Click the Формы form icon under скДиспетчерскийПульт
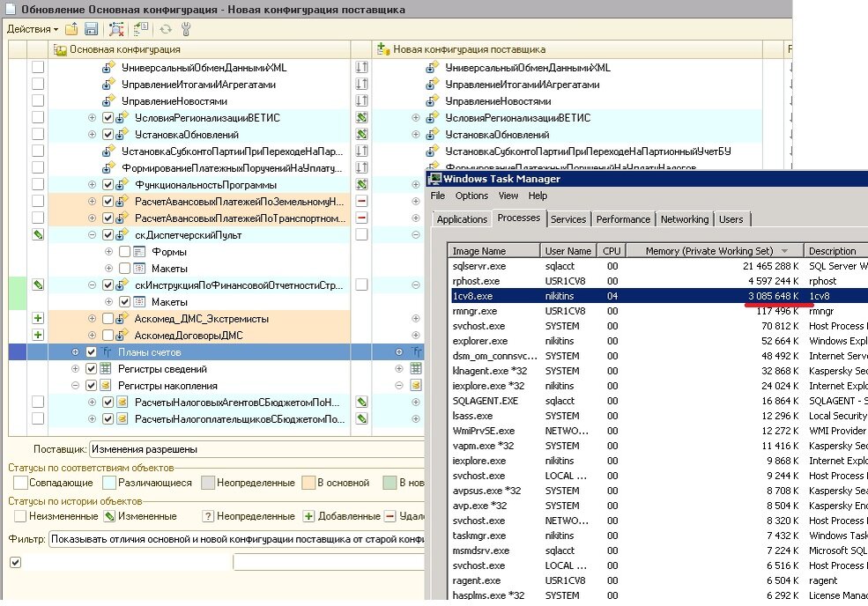This screenshot has width=868, height=606. tap(139, 252)
